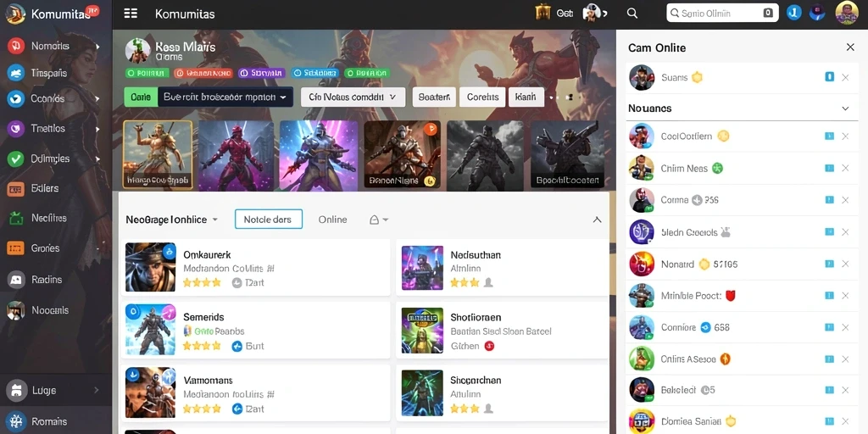Click the purple Ssiemin tag chip
The width and height of the screenshot is (868, 434).
[262, 73]
